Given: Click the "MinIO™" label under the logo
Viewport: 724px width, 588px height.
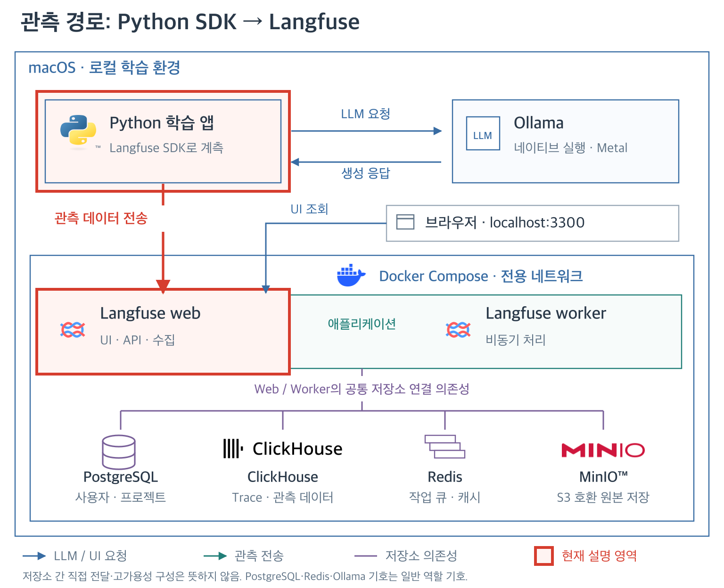Looking at the screenshot, I should click(x=603, y=477).
